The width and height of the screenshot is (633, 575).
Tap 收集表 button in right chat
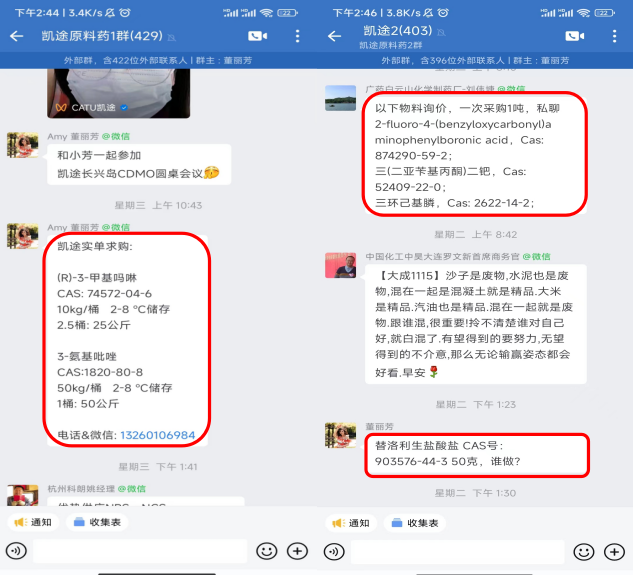(415, 523)
